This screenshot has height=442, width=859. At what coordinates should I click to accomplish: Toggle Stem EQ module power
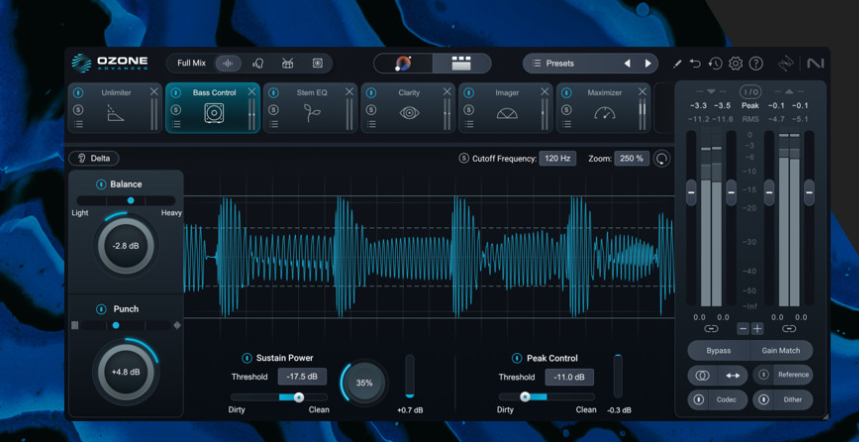point(273,93)
